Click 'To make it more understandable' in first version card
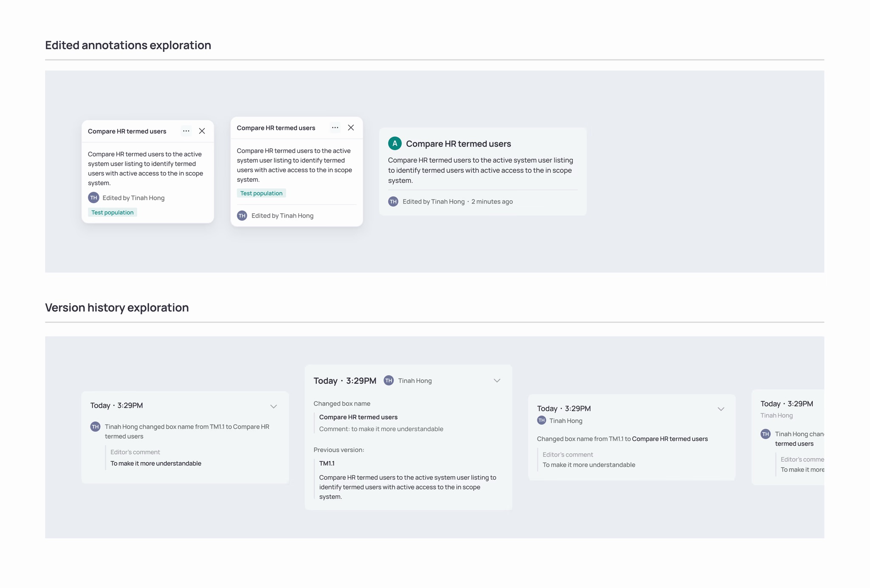 point(155,463)
